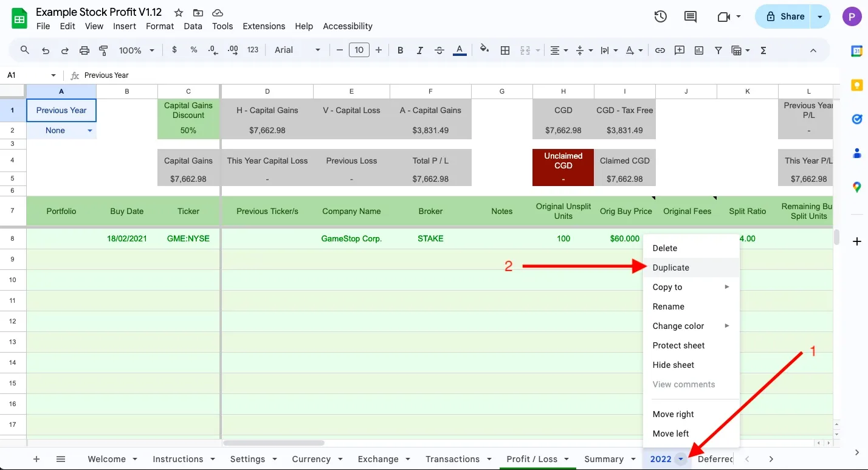Toggle the star on document title

(178, 13)
